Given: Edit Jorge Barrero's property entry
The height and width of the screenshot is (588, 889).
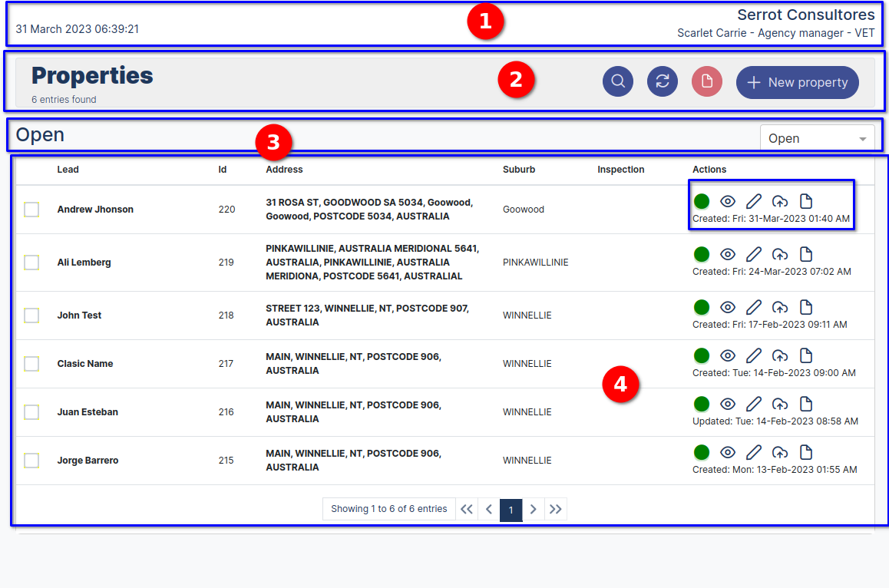Looking at the screenshot, I should [754, 452].
